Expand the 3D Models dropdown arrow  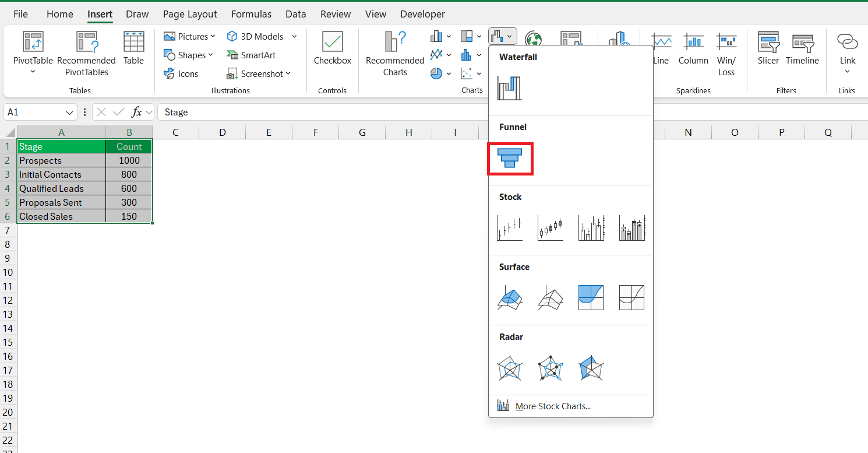(294, 37)
